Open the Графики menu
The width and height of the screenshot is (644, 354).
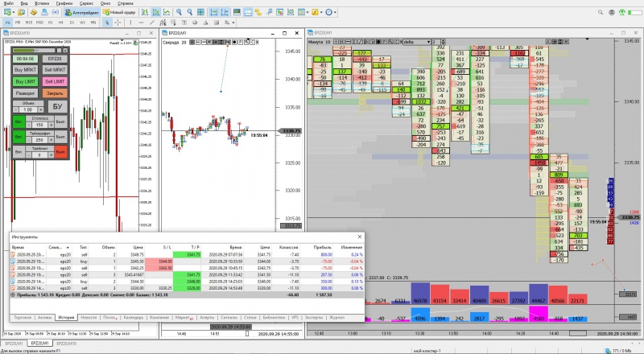coord(64,3)
